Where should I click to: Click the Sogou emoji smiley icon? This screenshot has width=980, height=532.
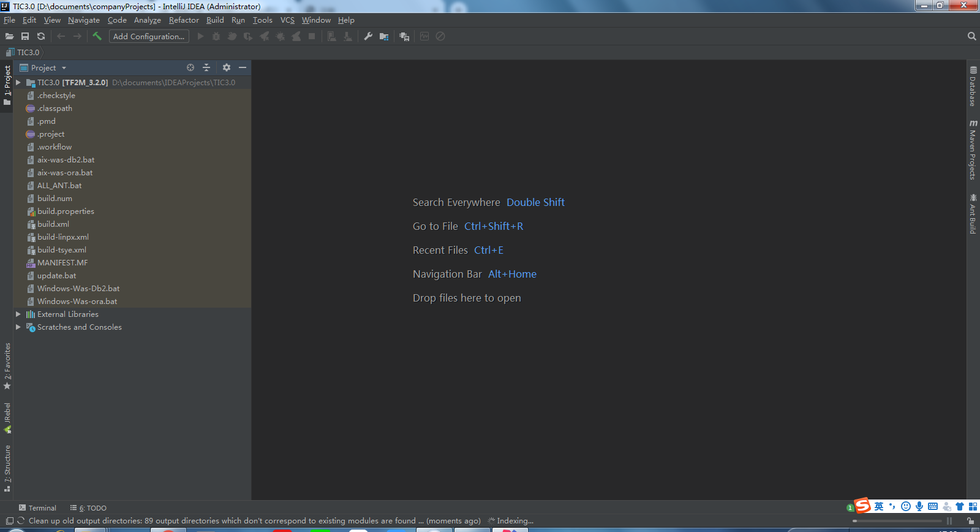(906, 506)
